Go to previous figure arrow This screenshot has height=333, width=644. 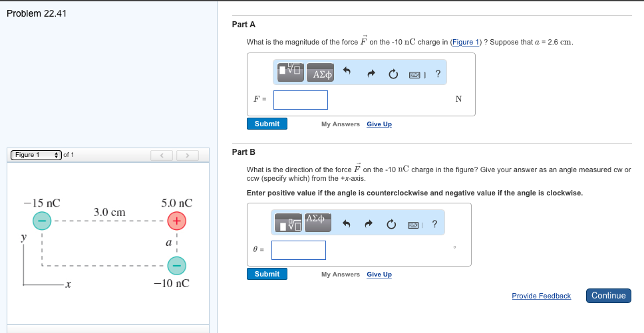click(162, 156)
